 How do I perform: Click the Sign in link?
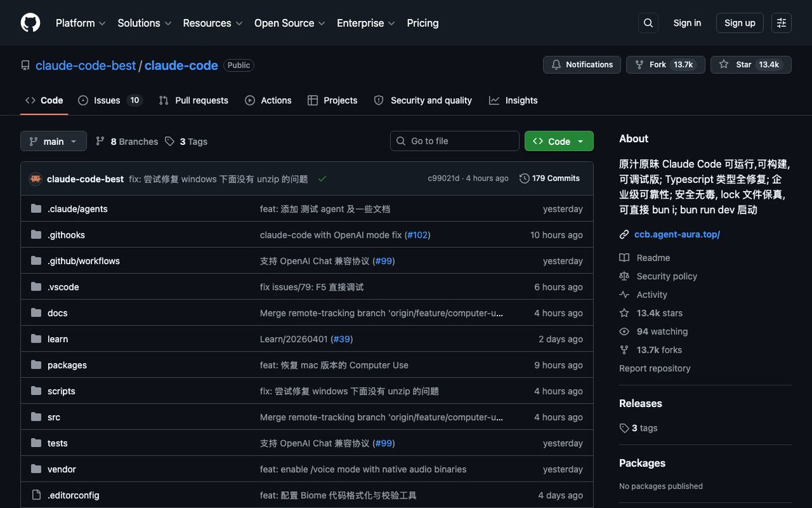point(687,23)
